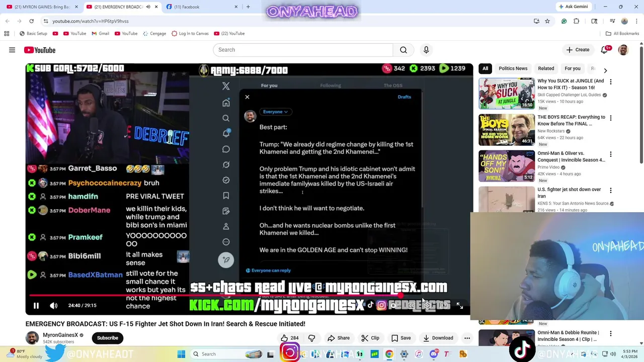Enter fullscreen on the video player
The image size is (644, 362).
click(460, 305)
